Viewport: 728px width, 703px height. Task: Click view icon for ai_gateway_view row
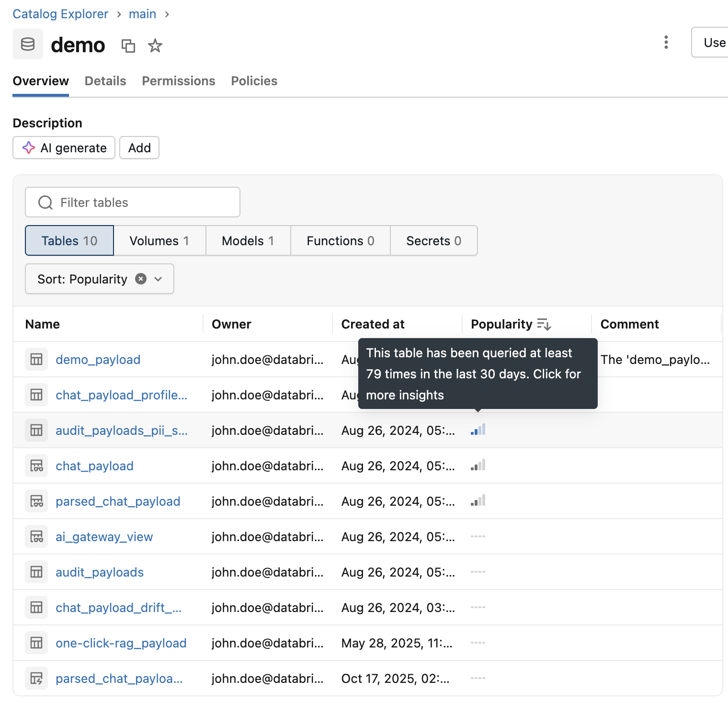[x=36, y=537]
